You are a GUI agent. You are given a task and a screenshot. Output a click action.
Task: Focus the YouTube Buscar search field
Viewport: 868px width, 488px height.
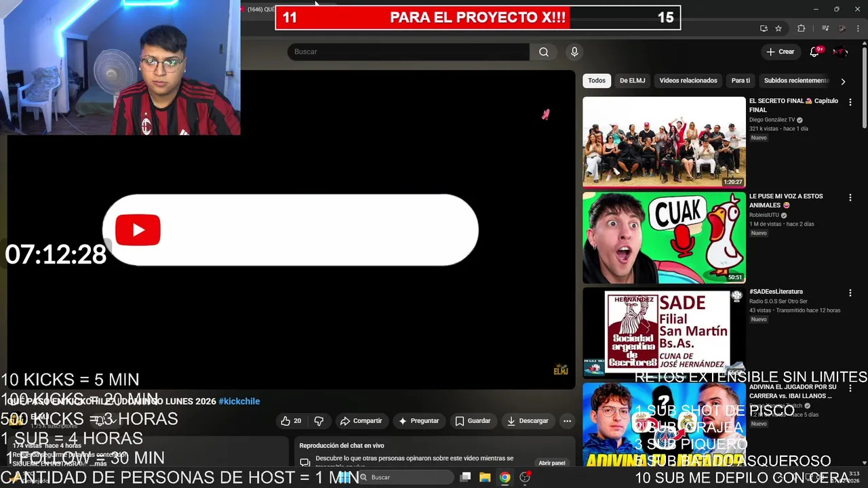pyautogui.click(x=408, y=52)
